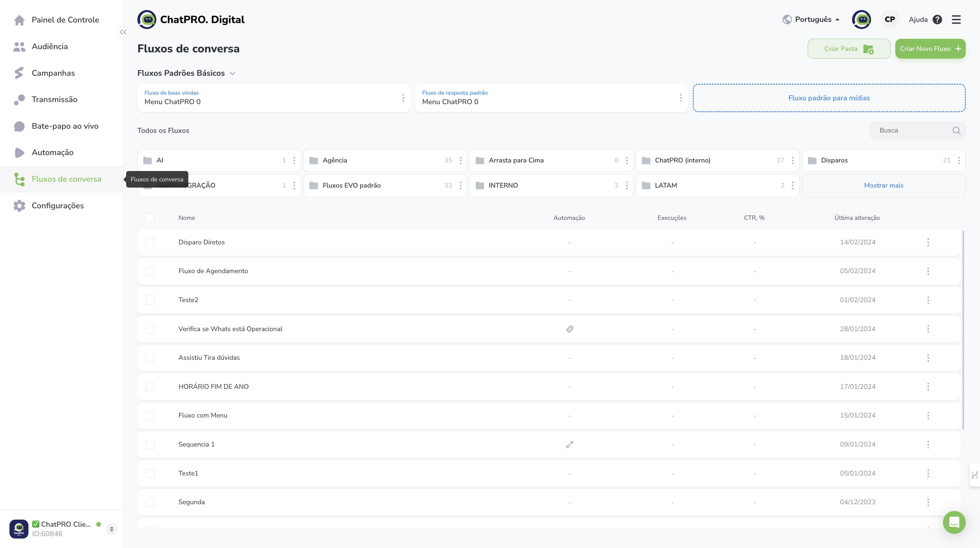980x548 pixels.
Task: Open the Português language dropdown
Action: 811,20
